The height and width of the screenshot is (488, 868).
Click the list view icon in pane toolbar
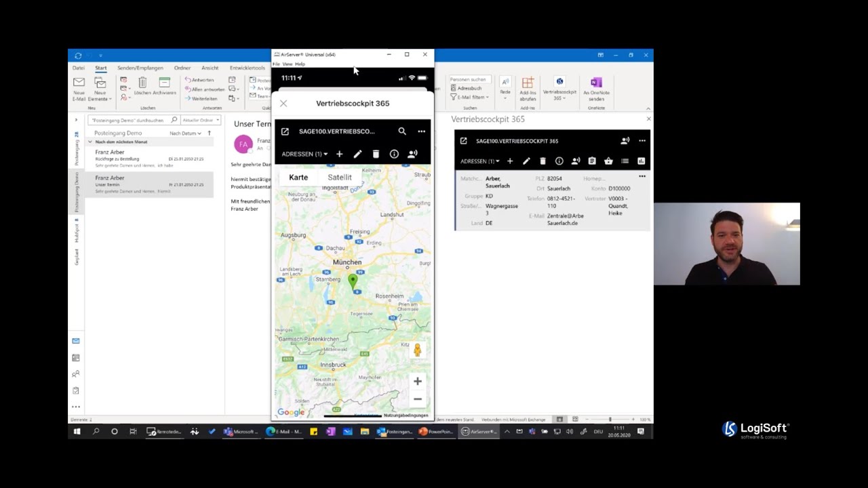coord(625,161)
